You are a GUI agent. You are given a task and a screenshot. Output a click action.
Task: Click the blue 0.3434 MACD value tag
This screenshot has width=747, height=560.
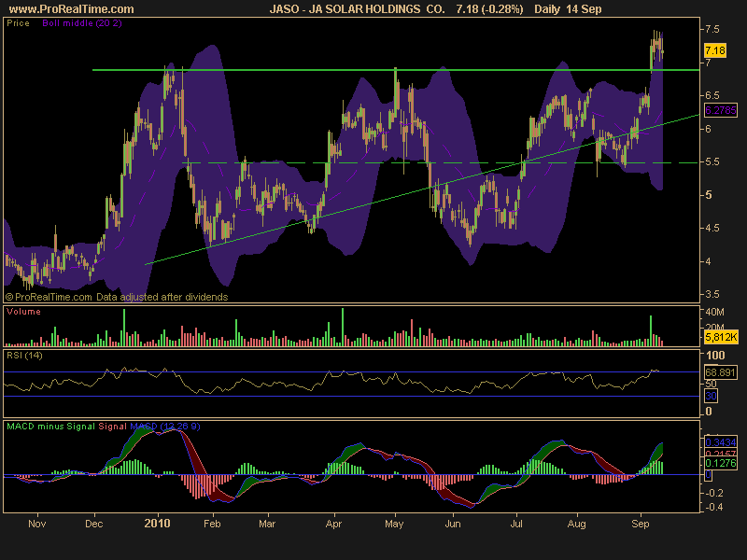click(720, 442)
